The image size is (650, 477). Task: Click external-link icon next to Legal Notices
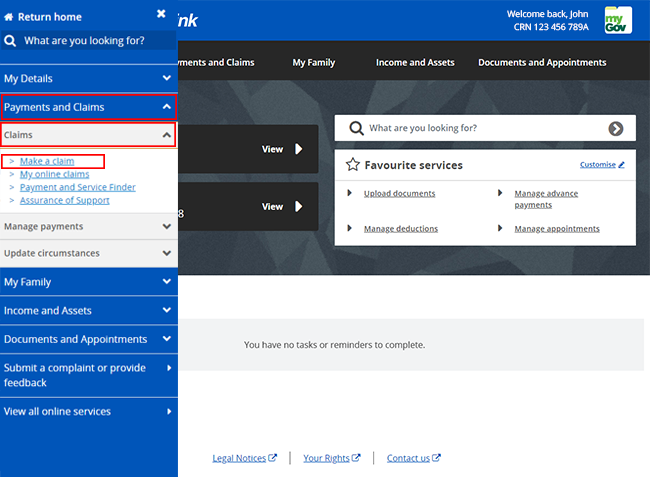272,458
